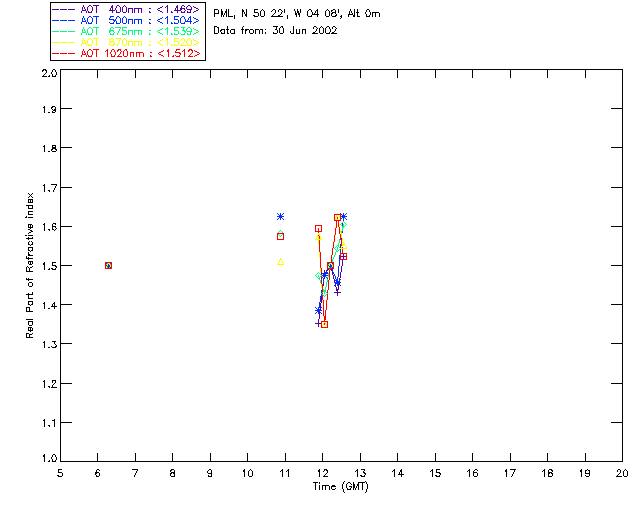Click the purple plus marker near 1.35

tap(318, 323)
